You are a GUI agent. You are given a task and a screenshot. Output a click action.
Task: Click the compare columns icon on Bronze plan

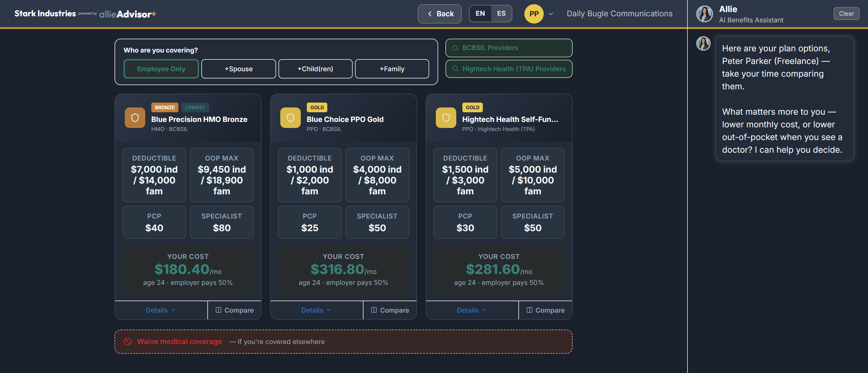pos(218,310)
